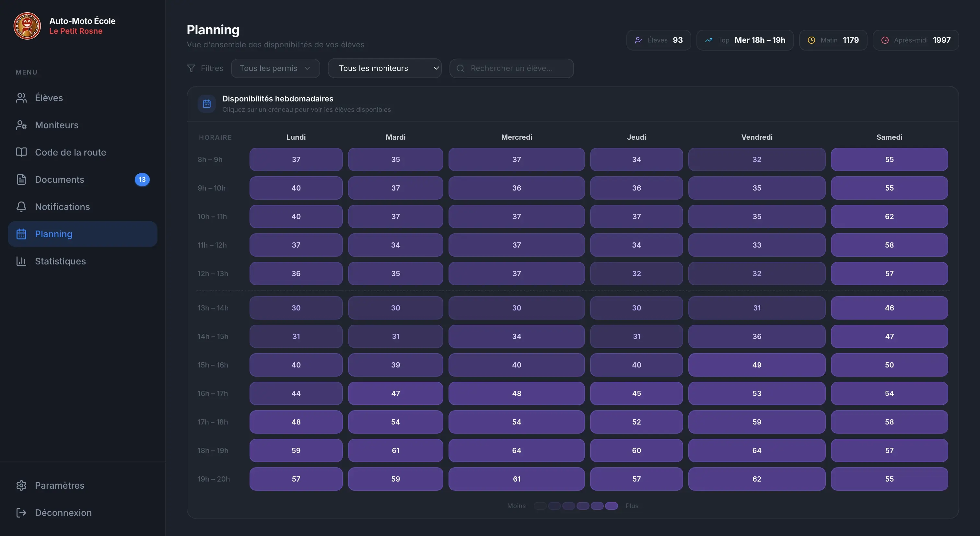
Task: Click the Moniteurs user-gear icon
Action: pos(21,125)
